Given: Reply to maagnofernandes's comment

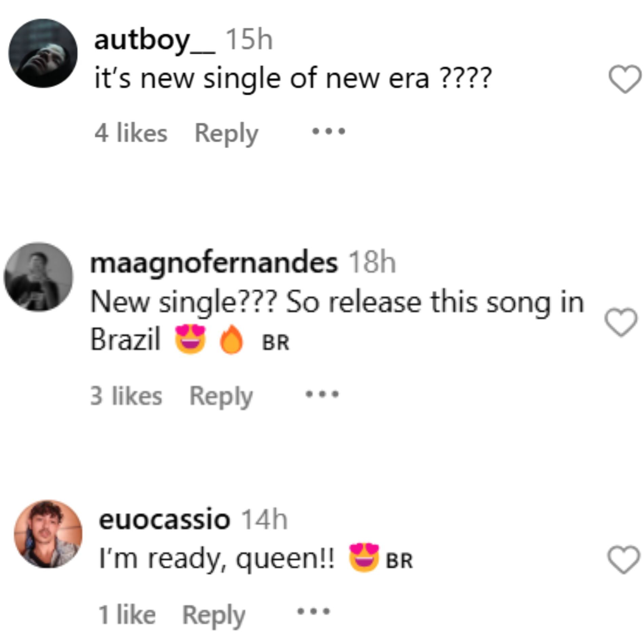Looking at the screenshot, I should [x=221, y=396].
